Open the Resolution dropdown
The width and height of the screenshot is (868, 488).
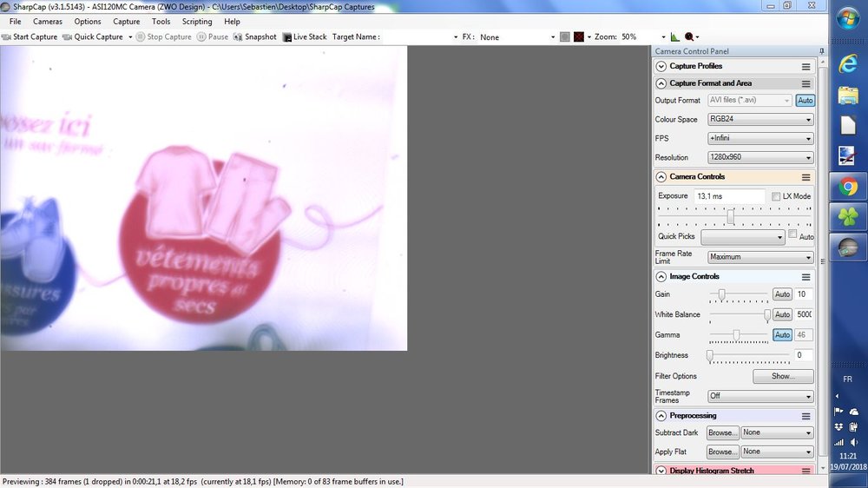pos(760,157)
